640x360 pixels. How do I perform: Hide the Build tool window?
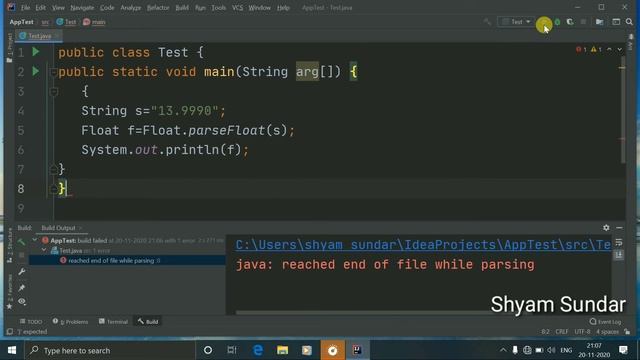[x=619, y=228]
